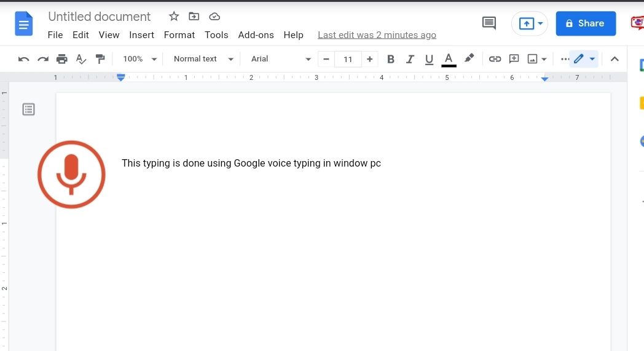Click the Print icon

tap(61, 59)
